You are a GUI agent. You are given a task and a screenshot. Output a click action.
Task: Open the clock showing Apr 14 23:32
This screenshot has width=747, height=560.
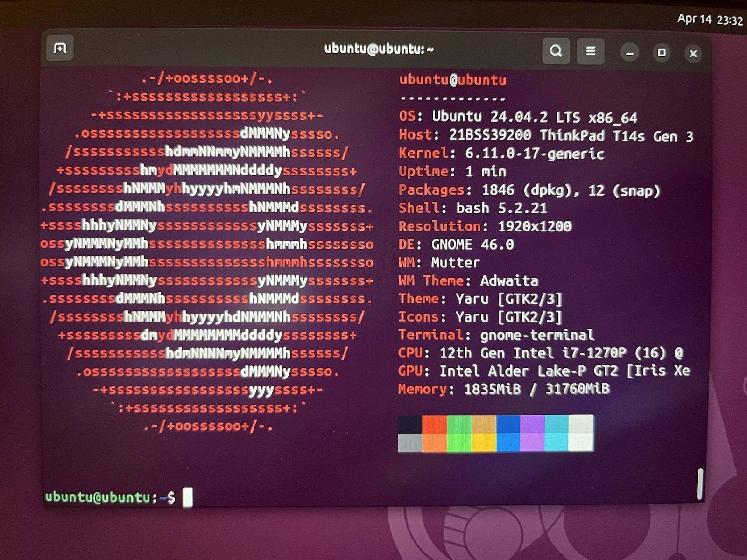[x=710, y=20]
